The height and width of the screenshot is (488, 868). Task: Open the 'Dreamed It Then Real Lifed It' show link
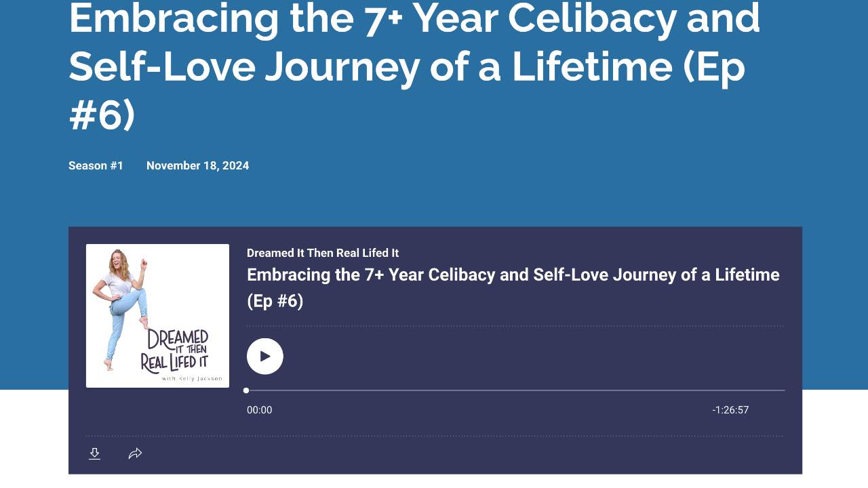[323, 253]
